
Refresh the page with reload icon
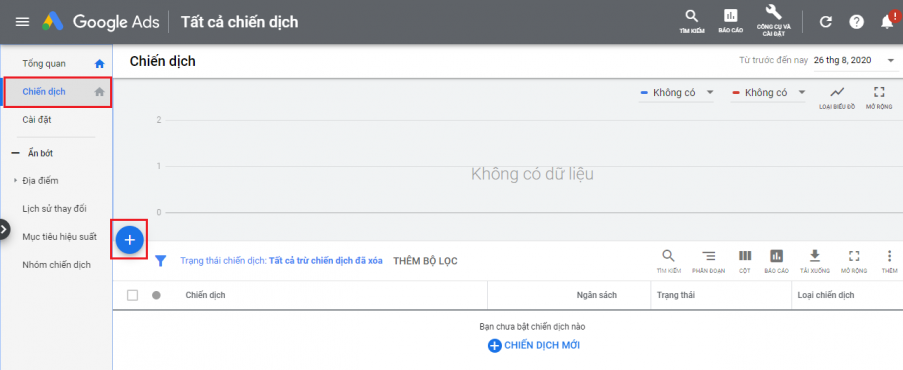point(826,22)
